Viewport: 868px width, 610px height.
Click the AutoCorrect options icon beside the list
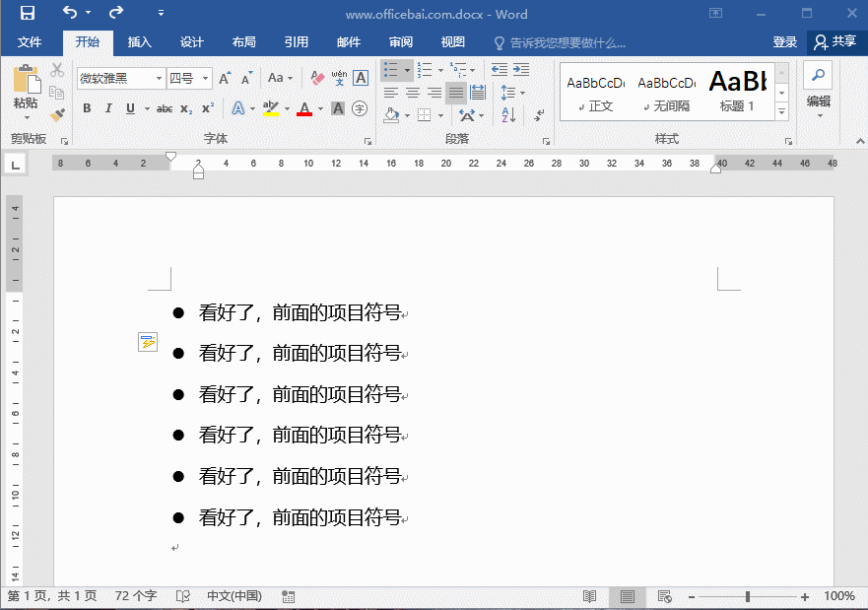pos(148,342)
